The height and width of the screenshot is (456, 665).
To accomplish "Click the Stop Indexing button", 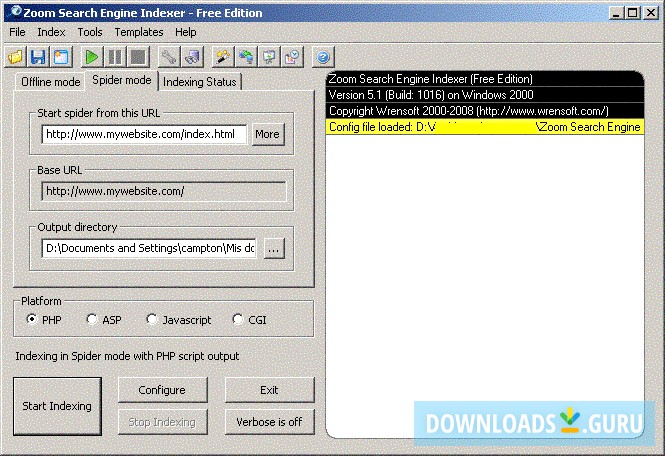I will 162,422.
